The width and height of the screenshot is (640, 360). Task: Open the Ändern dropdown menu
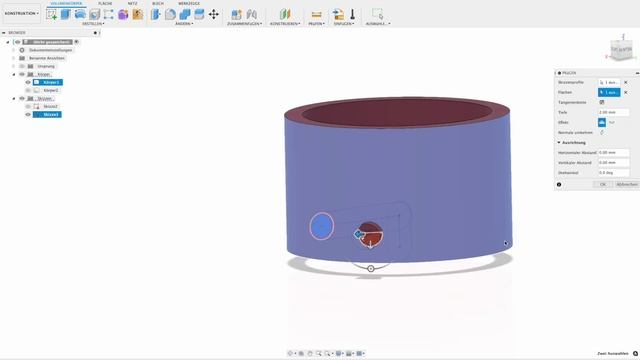tap(184, 24)
